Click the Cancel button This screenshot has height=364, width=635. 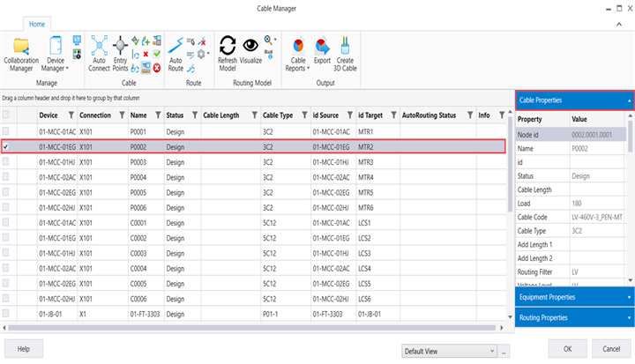[611, 349]
